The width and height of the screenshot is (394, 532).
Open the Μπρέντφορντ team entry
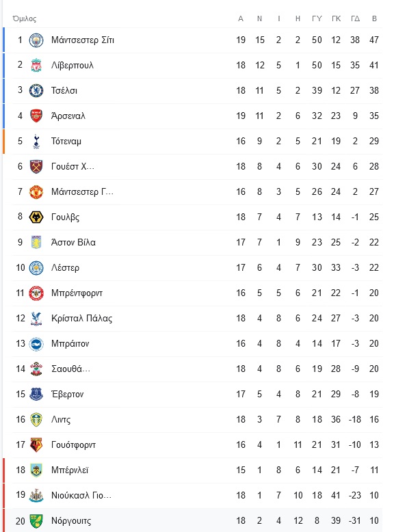point(77,293)
